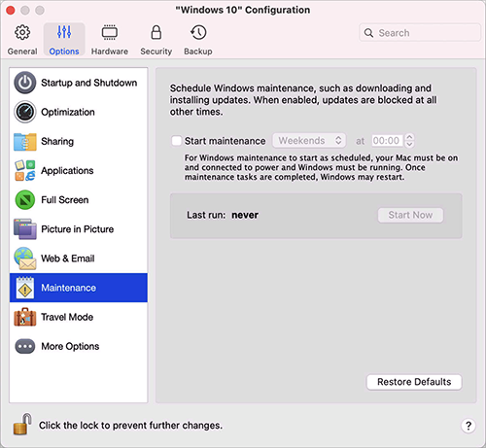The height and width of the screenshot is (448, 486).
Task: Switch to the Backup tab label
Action: click(x=198, y=52)
